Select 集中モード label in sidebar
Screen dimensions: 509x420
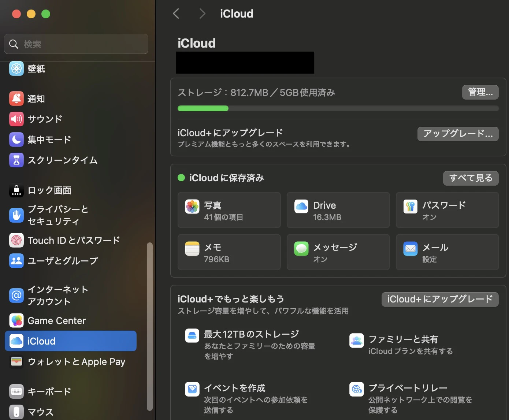click(x=49, y=140)
